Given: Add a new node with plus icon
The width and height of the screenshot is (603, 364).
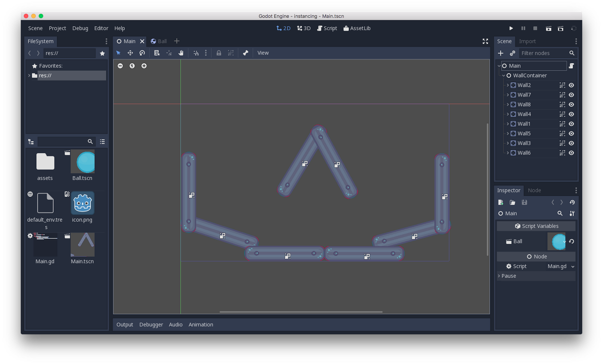Looking at the screenshot, I should (x=501, y=53).
